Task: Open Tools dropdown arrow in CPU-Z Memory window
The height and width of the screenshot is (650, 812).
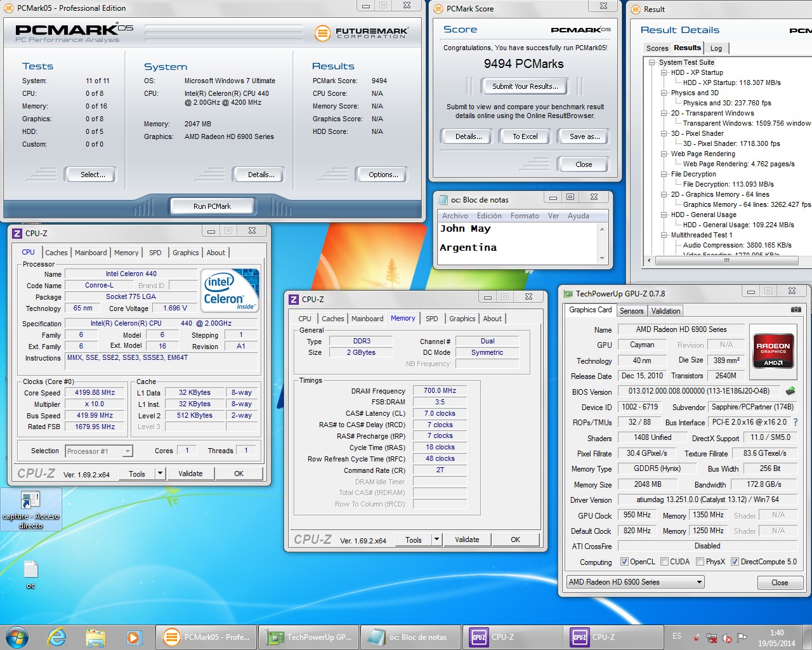Action: point(436,540)
